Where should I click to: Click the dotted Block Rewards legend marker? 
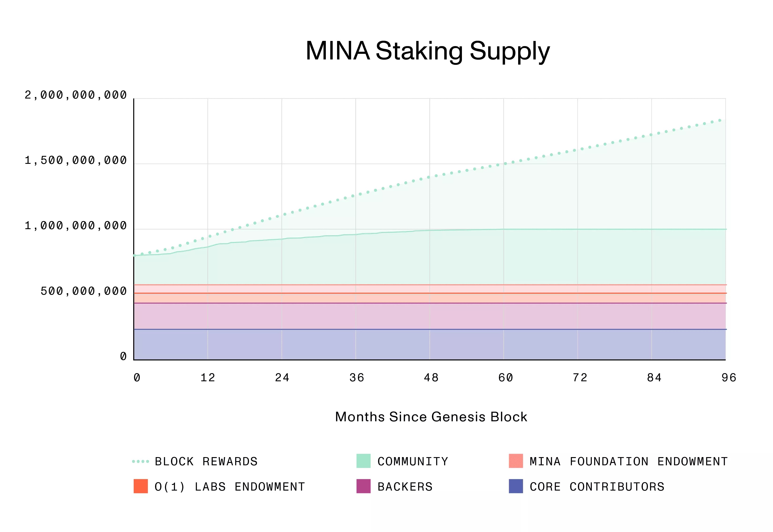point(141,462)
